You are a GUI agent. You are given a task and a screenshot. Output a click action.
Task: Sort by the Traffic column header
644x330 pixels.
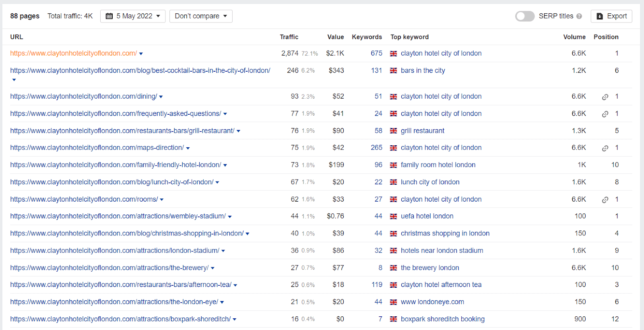(x=289, y=37)
